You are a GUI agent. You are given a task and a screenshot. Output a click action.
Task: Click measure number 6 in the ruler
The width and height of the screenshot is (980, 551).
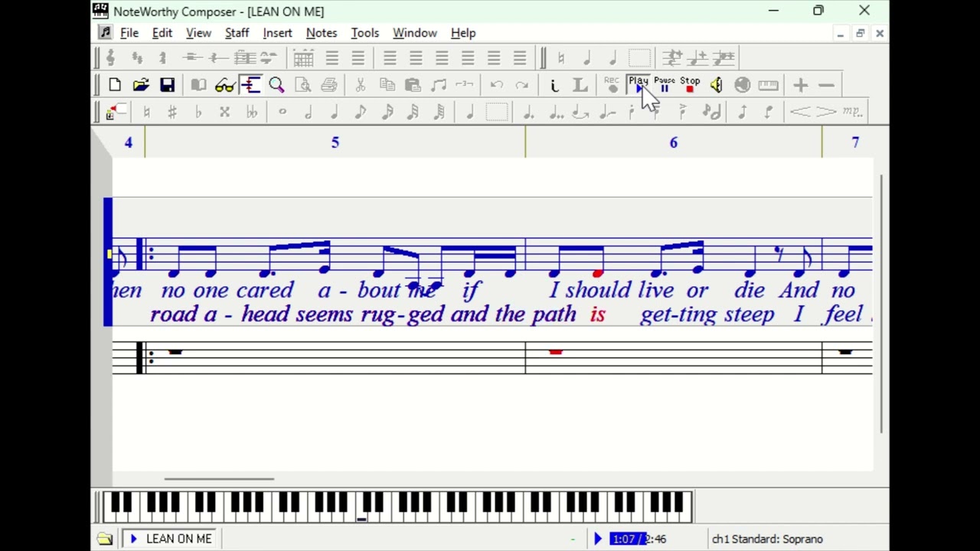tap(674, 142)
